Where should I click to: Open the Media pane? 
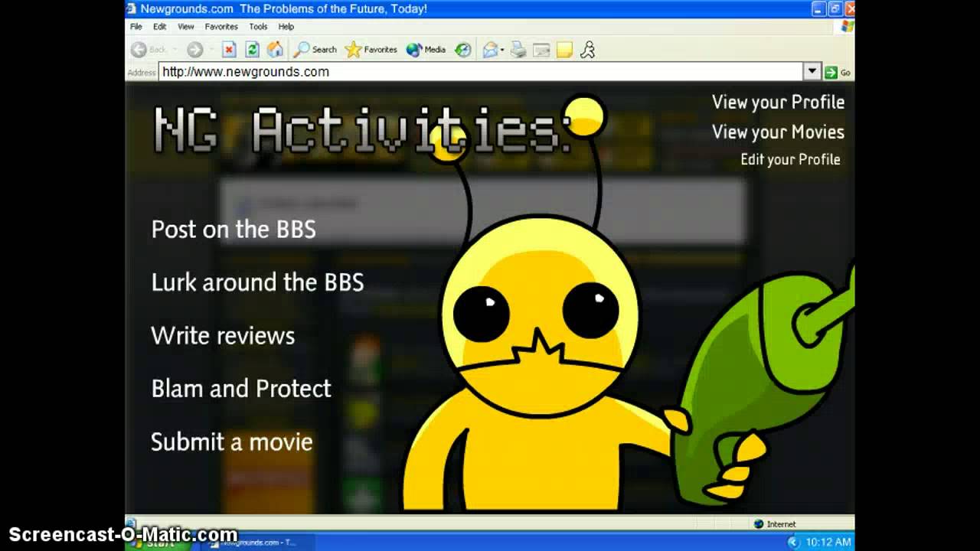coord(426,50)
